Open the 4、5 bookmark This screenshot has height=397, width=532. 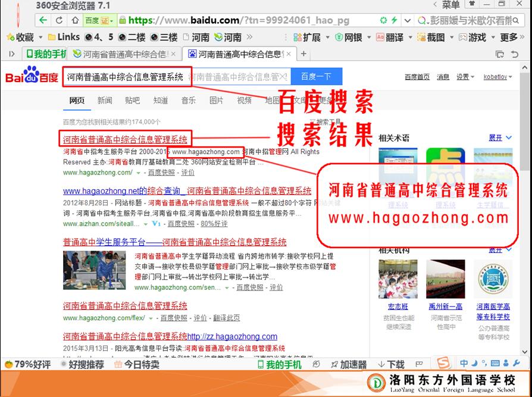pyautogui.click(x=99, y=37)
